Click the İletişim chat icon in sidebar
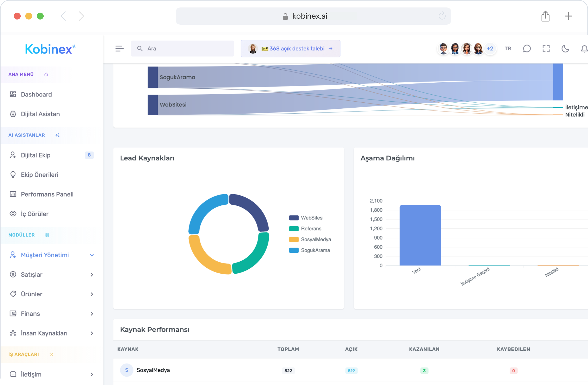Screen dimensions: 588x385 (x=13, y=374)
